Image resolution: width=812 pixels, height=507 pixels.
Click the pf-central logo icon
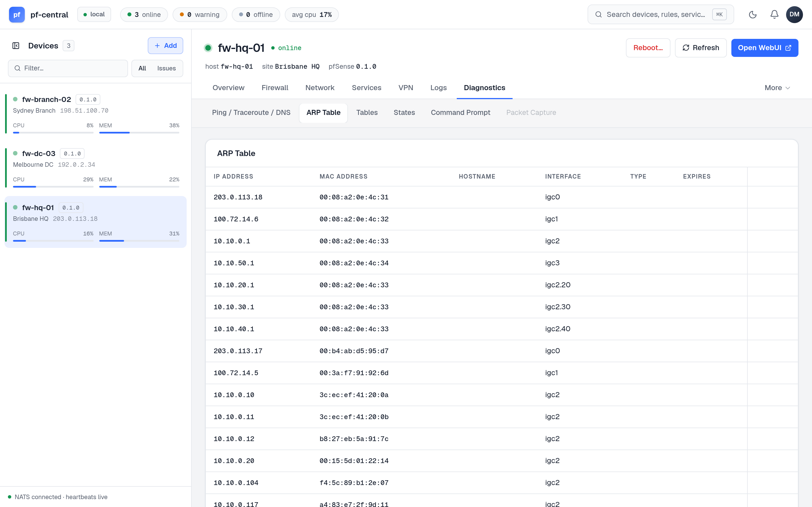click(x=17, y=14)
